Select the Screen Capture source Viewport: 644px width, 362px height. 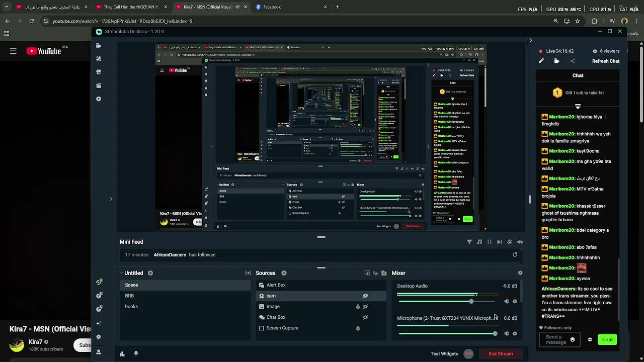321,328
